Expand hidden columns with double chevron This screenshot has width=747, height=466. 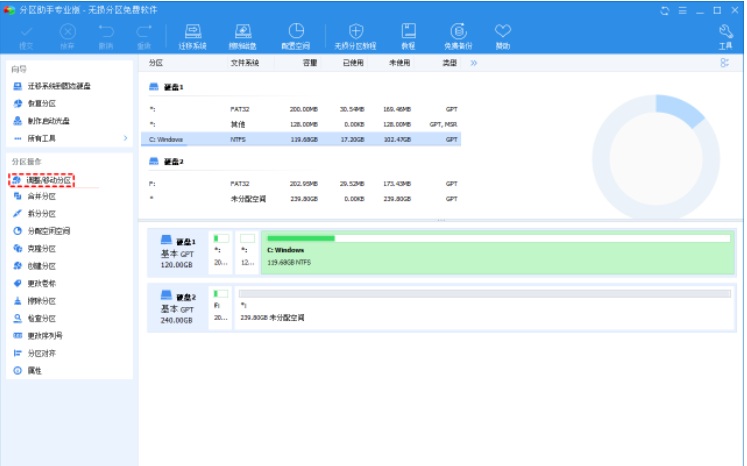pos(474,62)
